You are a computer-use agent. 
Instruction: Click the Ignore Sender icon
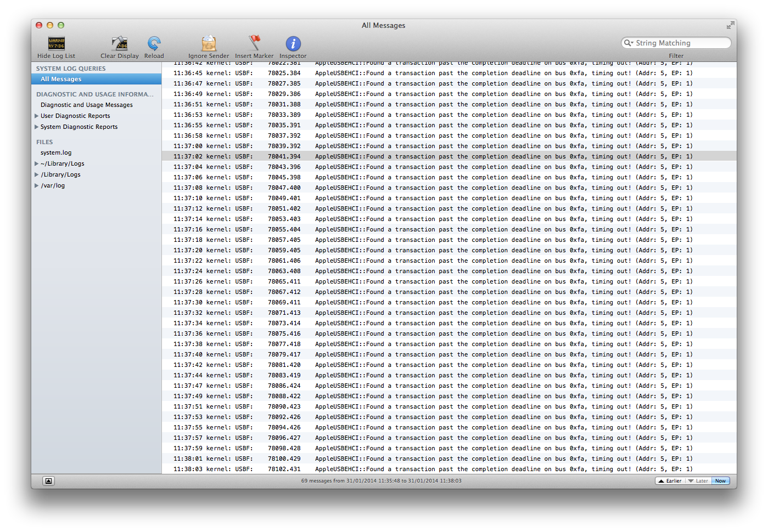209,43
